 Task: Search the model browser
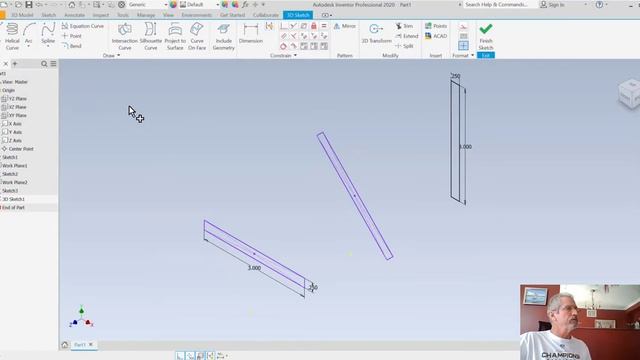point(44,64)
